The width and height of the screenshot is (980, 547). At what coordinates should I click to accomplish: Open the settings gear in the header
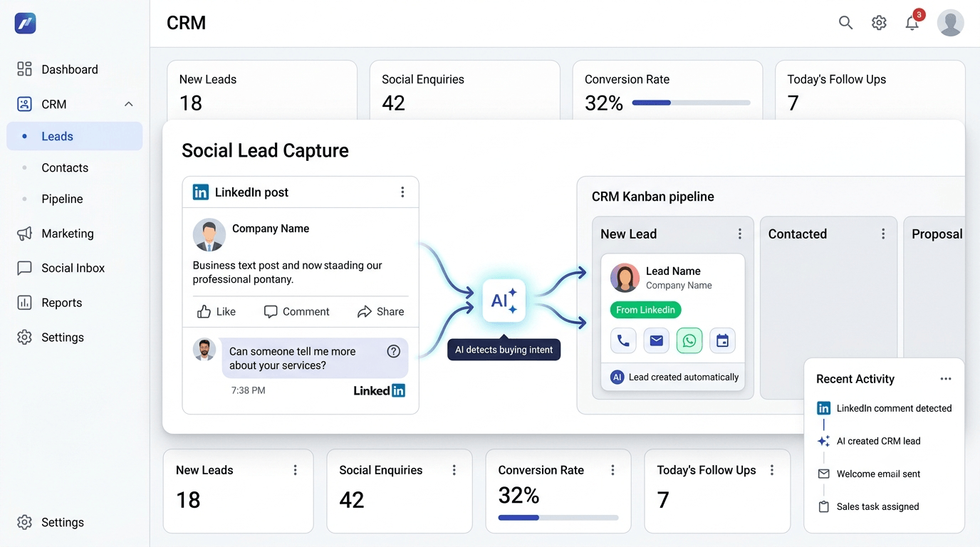pyautogui.click(x=879, y=23)
